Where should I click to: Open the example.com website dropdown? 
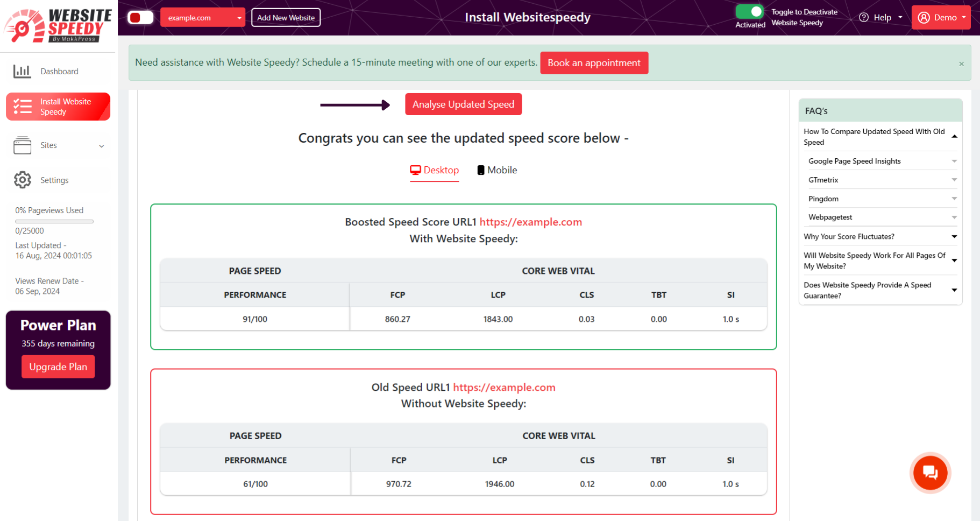click(x=203, y=17)
